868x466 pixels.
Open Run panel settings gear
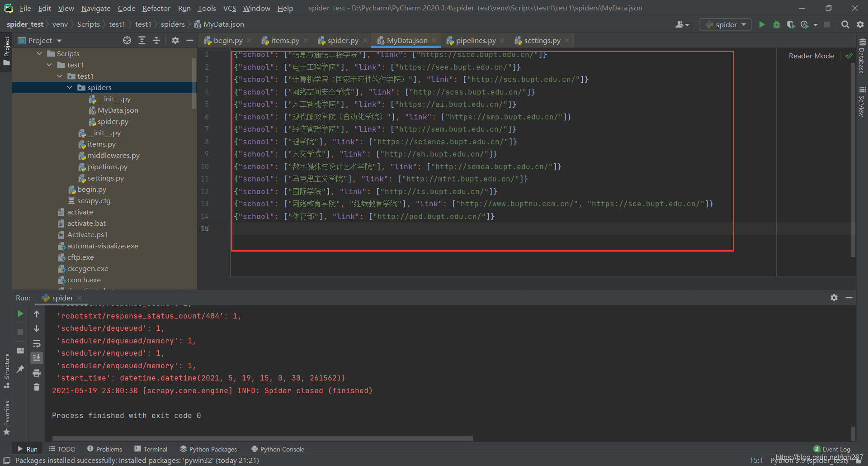pyautogui.click(x=834, y=298)
